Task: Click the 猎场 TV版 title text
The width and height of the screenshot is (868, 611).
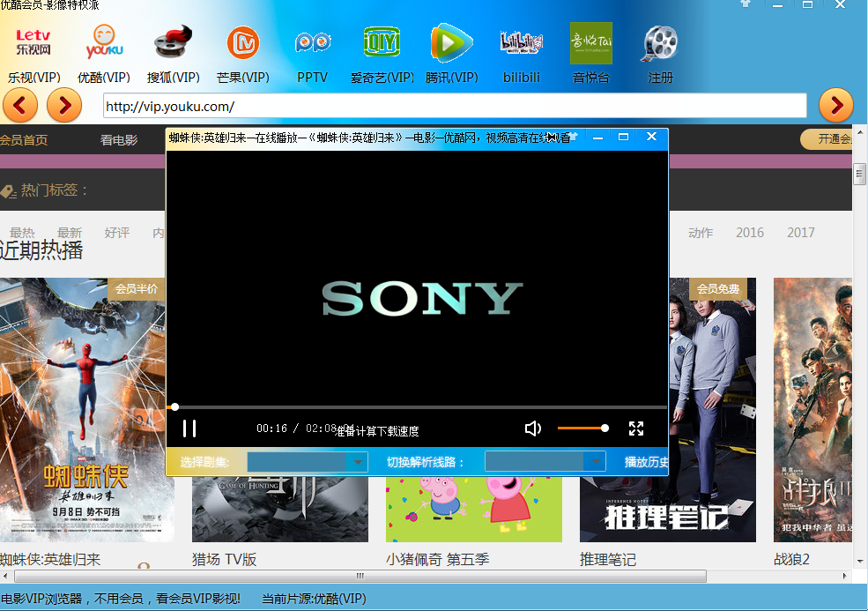Action: 224,560
